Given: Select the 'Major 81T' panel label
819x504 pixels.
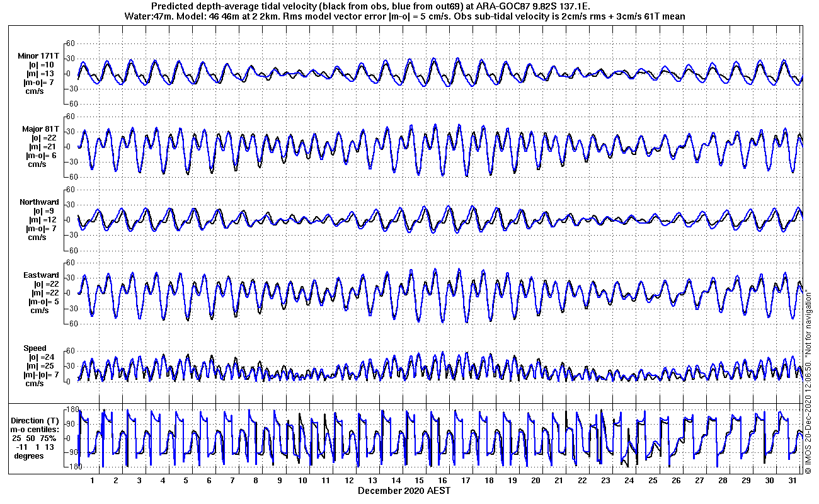Looking at the screenshot, I should 41,129.
